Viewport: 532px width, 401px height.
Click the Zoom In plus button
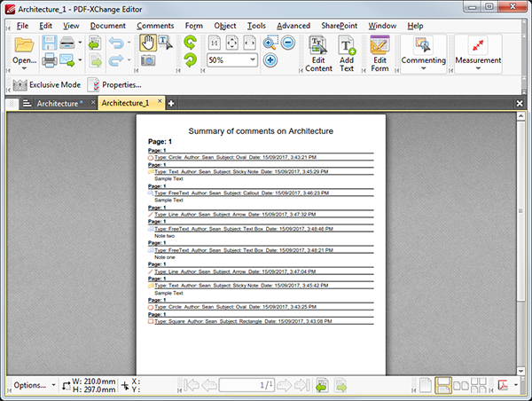pyautogui.click(x=270, y=60)
